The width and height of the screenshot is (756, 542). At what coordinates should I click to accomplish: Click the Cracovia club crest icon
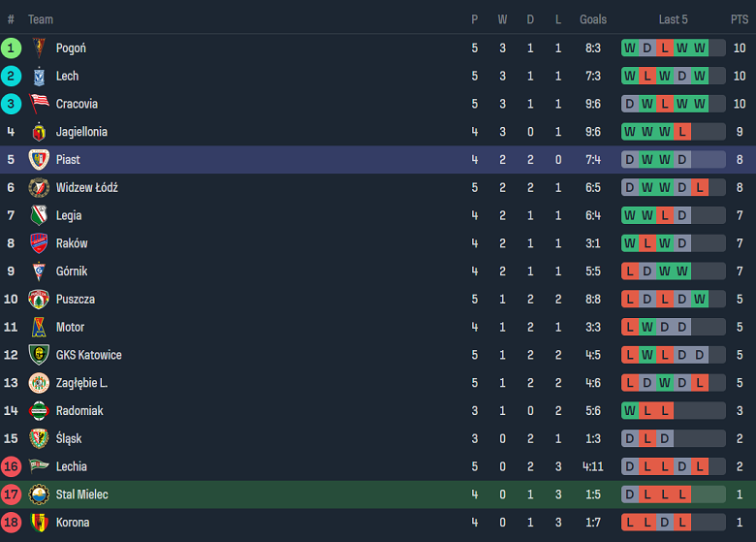point(39,104)
